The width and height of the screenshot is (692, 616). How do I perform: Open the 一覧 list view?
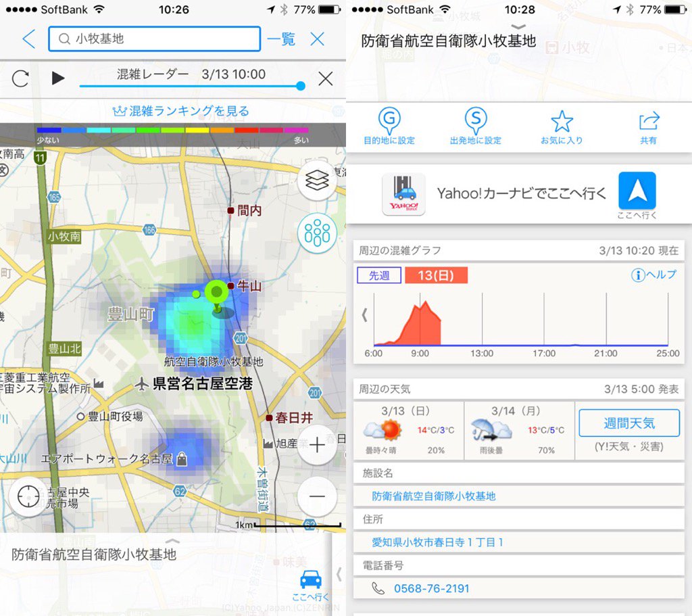coord(281,39)
